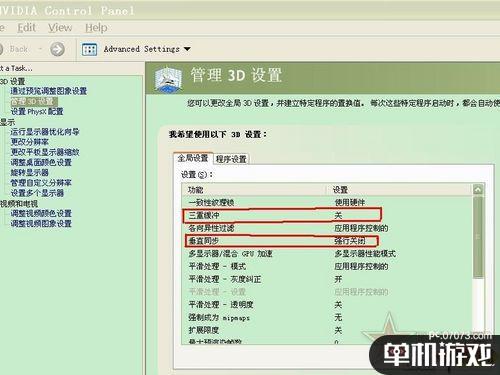500x375 pixels.
Task: Open 调整视频图象设置 link
Action: [x=41, y=224]
